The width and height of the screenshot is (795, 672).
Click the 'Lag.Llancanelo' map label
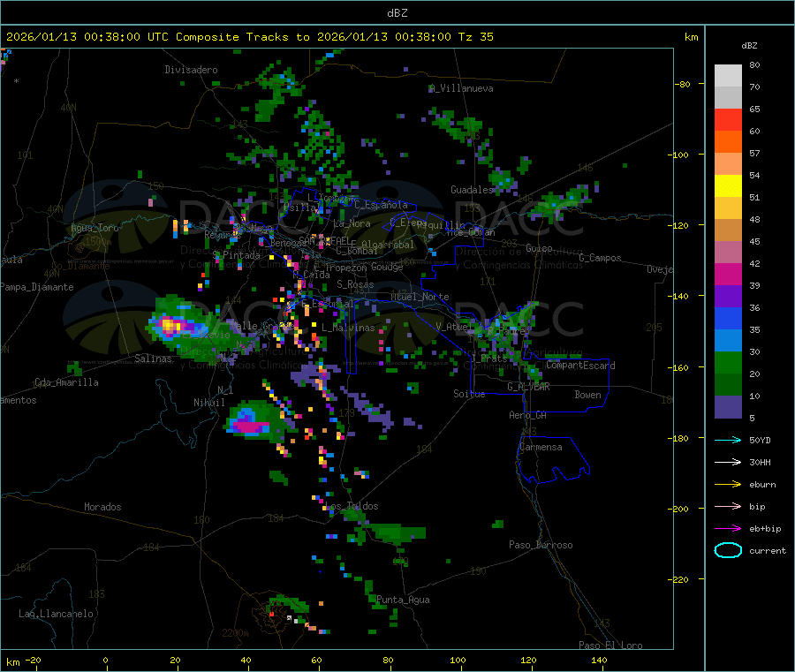pyautogui.click(x=56, y=614)
